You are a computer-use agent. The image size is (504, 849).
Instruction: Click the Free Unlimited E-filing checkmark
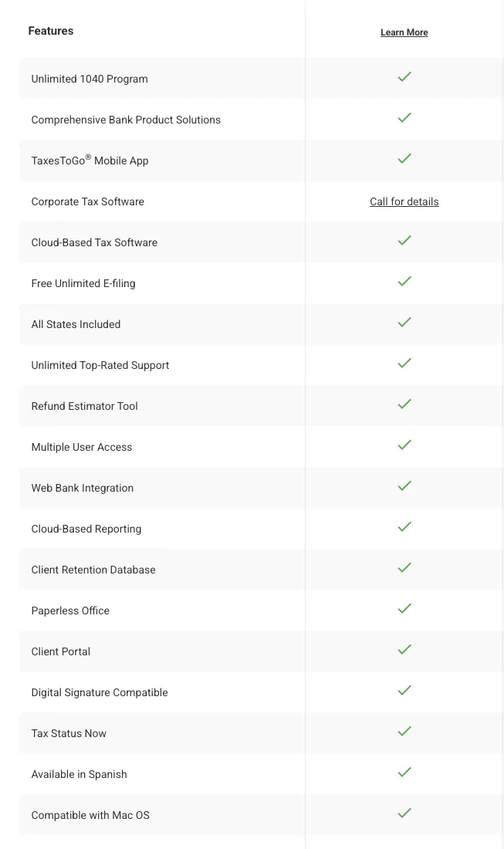404,282
